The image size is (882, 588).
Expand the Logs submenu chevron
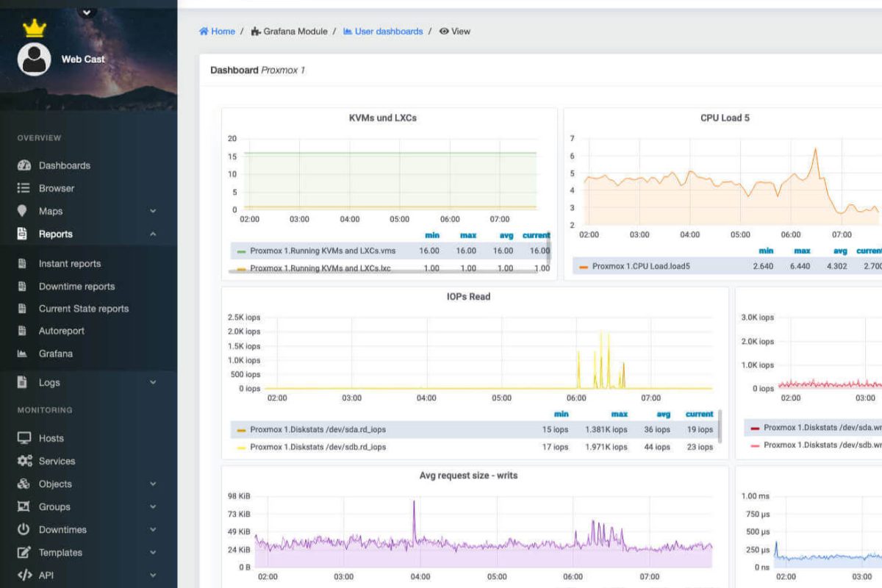click(x=153, y=382)
